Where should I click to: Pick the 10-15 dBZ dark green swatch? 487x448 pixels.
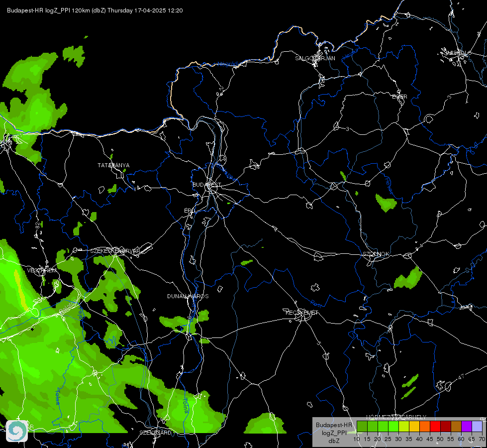click(362, 427)
